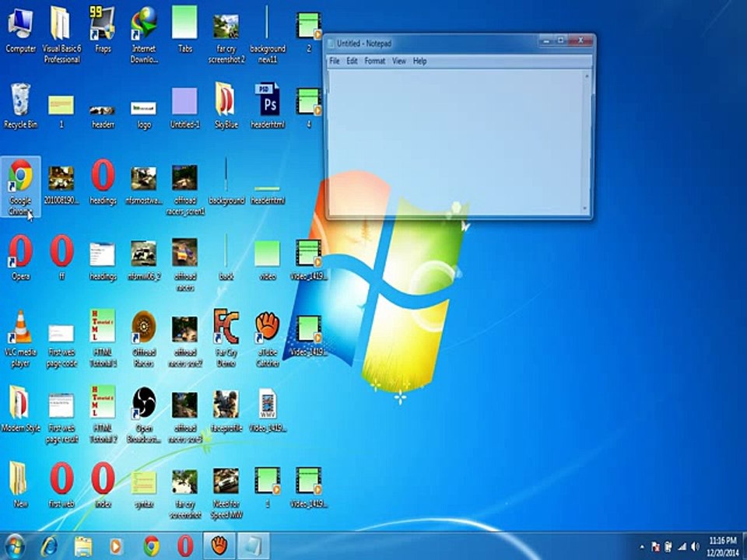Select the SkyBlue folder icon
The height and width of the screenshot is (560, 747).
(x=226, y=106)
